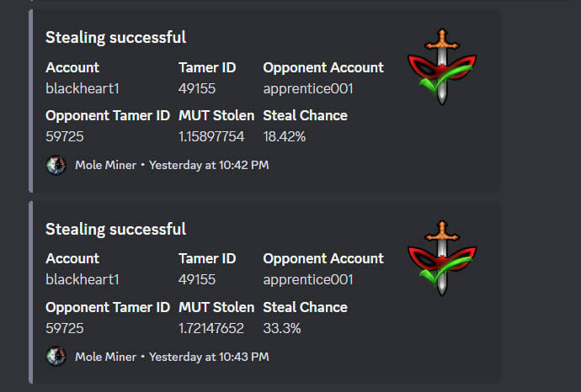Click MUT Stolen value 1.72147652

pyautogui.click(x=211, y=328)
